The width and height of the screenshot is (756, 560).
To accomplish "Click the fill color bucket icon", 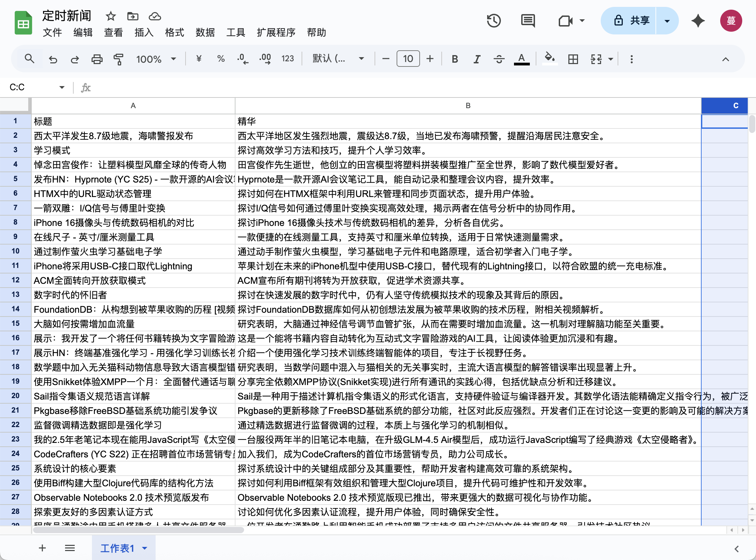I will (x=549, y=58).
